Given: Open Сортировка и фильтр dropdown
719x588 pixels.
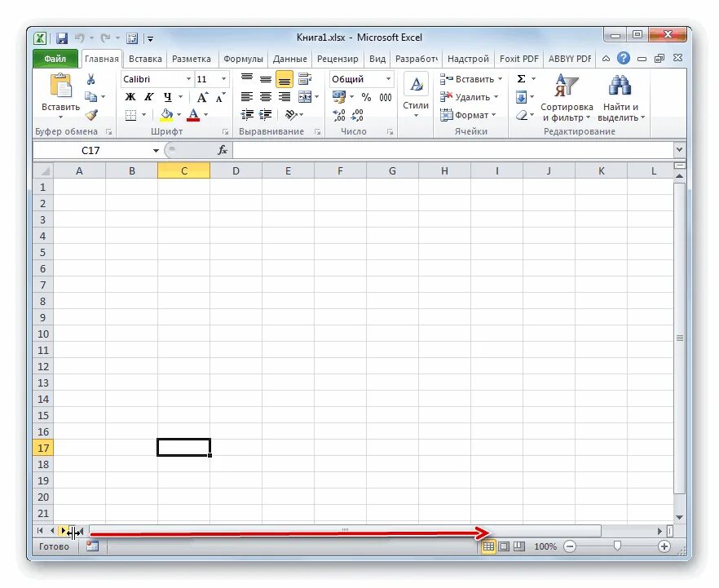Looking at the screenshot, I should [567, 98].
